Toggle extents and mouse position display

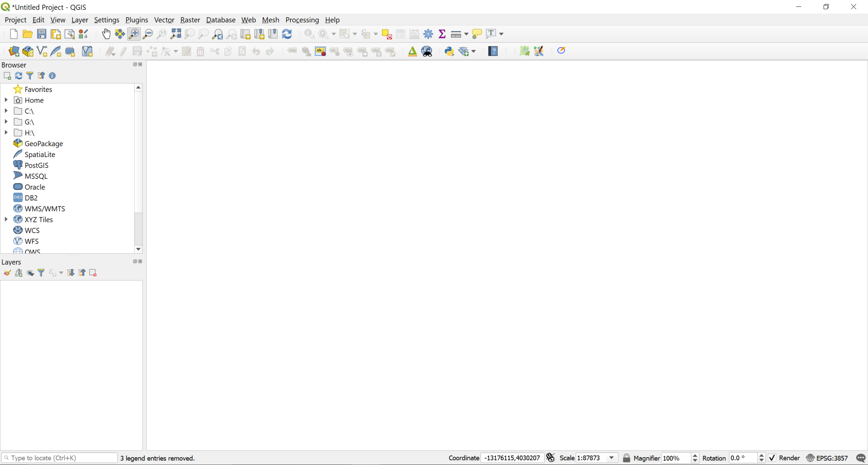[x=550, y=458]
